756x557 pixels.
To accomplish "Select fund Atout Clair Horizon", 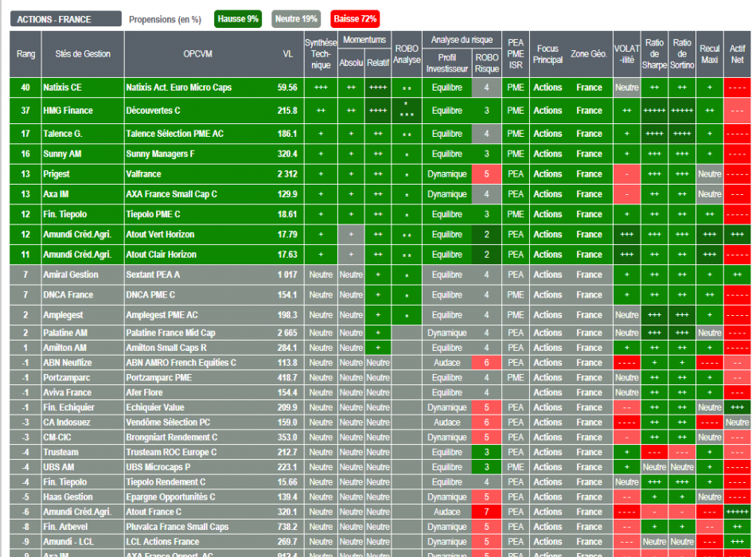I will click(x=161, y=255).
